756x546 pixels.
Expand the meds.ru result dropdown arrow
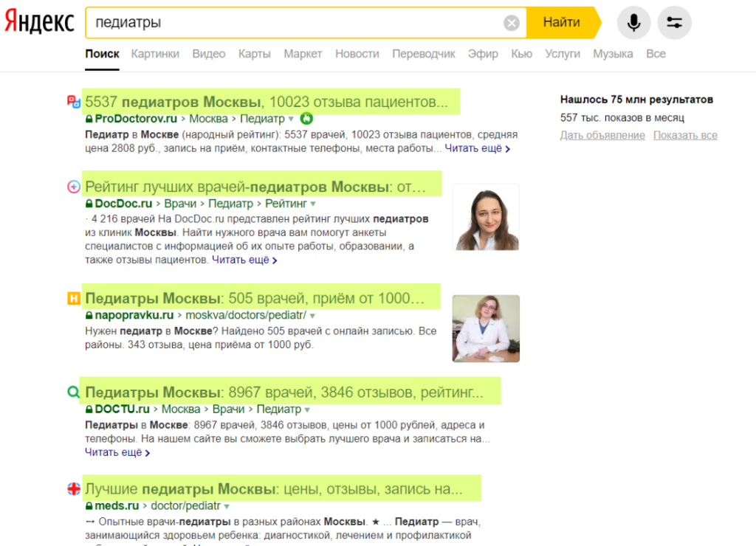(227, 506)
